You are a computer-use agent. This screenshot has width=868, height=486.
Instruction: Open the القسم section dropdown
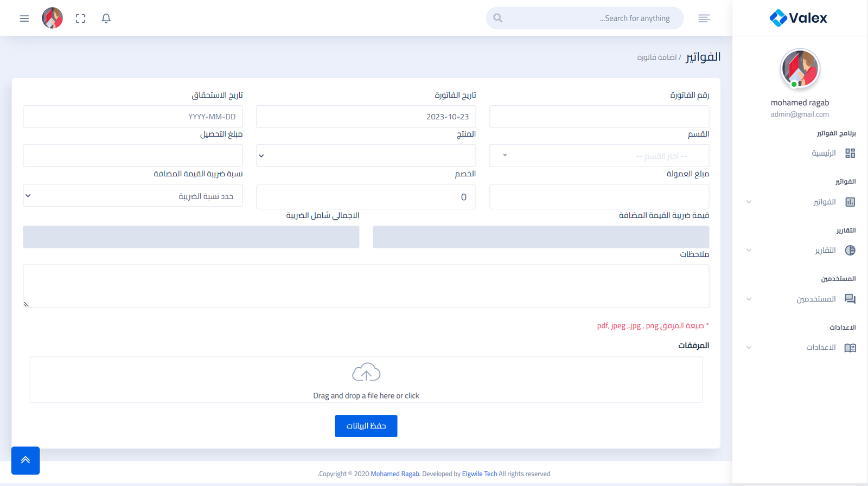click(x=599, y=156)
